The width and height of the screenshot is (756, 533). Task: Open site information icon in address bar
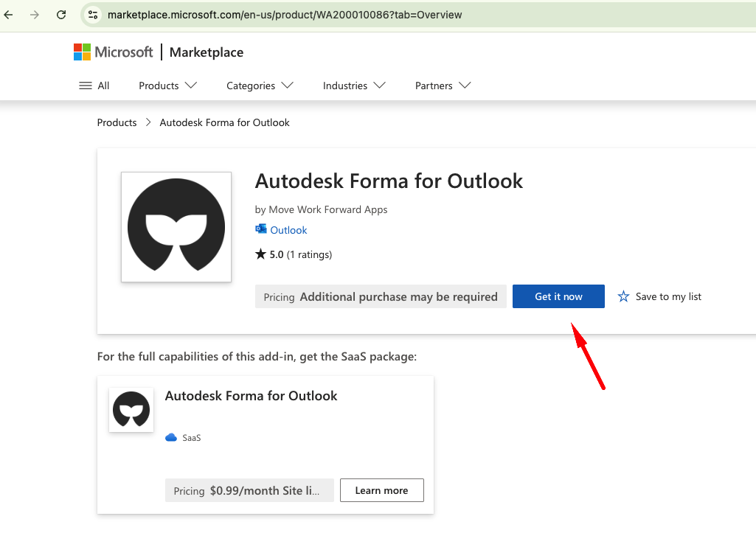(x=93, y=15)
